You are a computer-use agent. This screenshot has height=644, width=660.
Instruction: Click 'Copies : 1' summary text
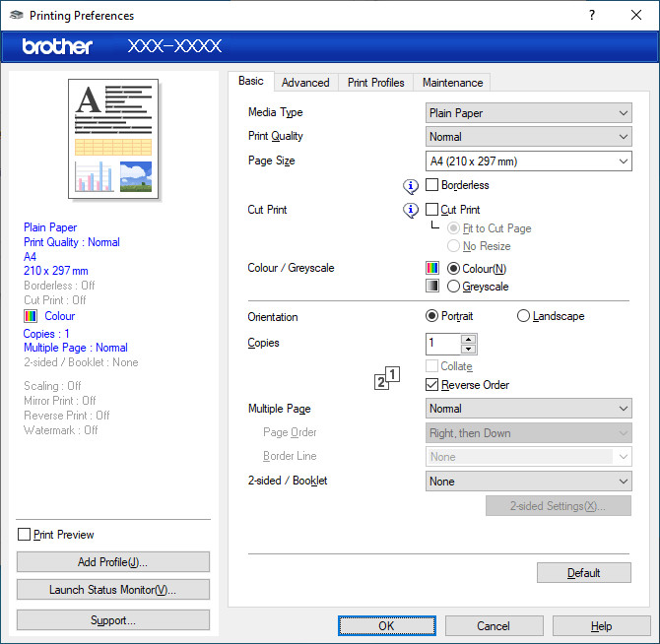point(46,334)
